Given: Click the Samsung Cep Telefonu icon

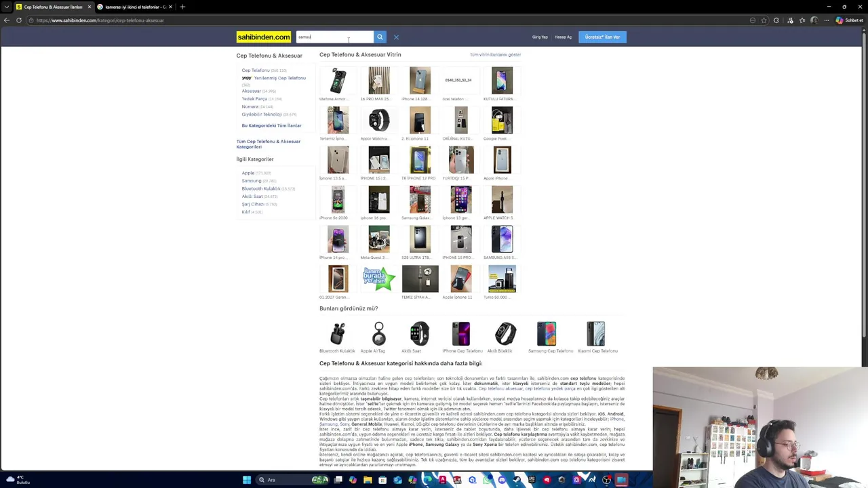Looking at the screenshot, I should 547,333.
